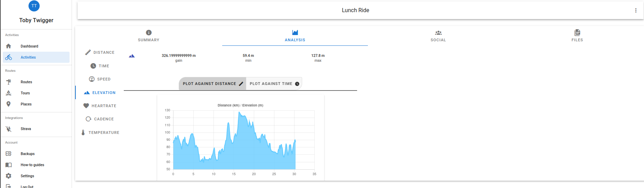The image size is (644, 188).
Task: Select the Speed analysis section
Action: coord(100,79)
